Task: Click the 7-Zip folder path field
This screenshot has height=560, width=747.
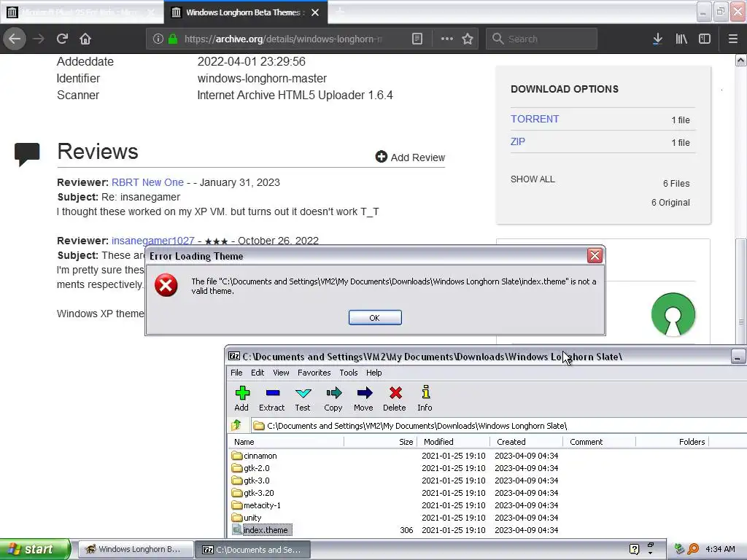Action: point(498,426)
